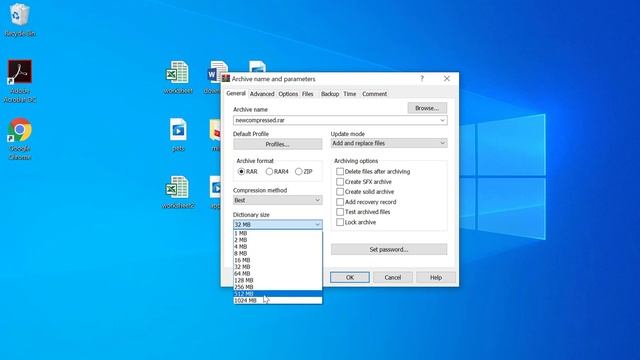640x360 pixels.
Task: Open the Compression method dropdown
Action: 278,200
